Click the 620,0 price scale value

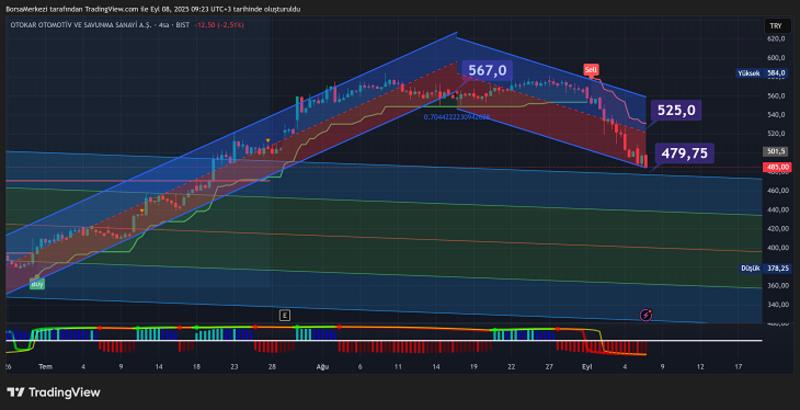tap(776, 39)
